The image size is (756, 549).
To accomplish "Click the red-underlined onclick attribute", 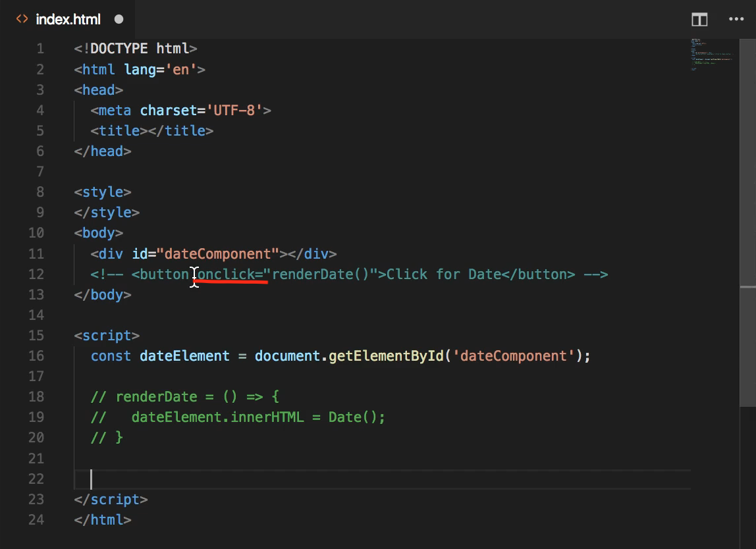I will [x=227, y=274].
